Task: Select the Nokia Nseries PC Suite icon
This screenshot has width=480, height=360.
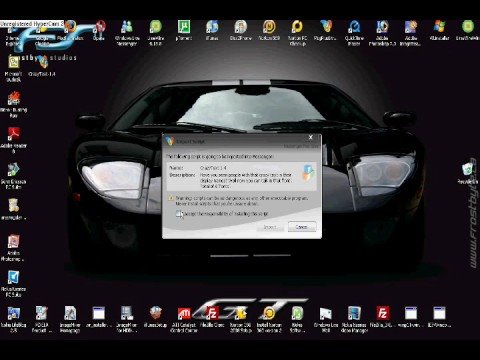Action: point(13,283)
